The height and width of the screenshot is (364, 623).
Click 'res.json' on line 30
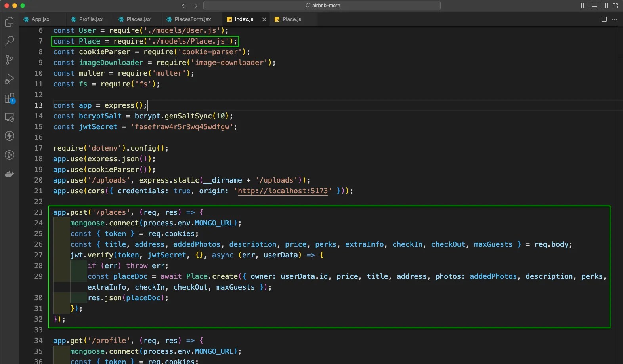click(105, 298)
